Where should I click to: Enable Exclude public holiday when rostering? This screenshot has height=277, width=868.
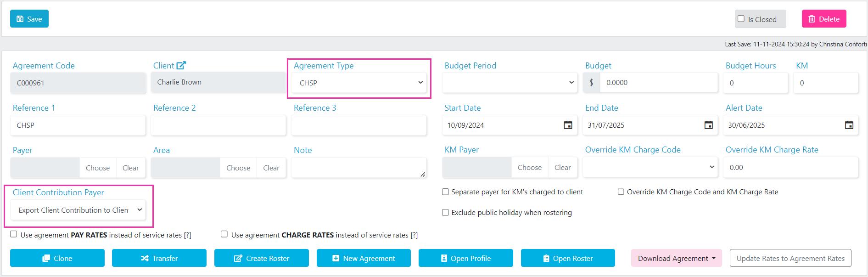click(x=445, y=212)
